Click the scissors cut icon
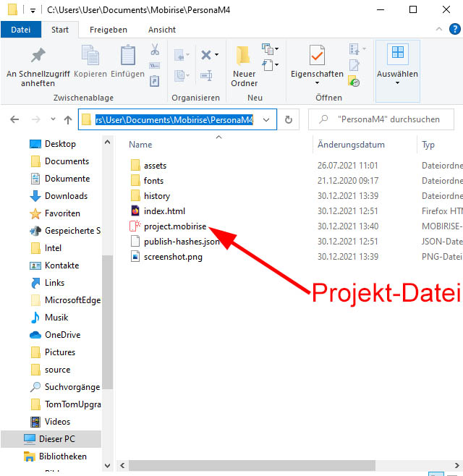This screenshot has height=476, width=463. (155, 50)
